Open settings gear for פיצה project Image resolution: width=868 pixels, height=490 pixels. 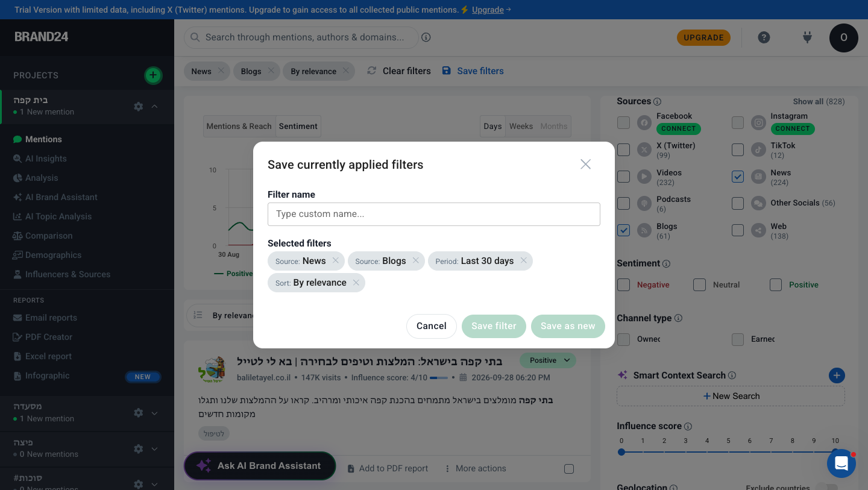(x=138, y=448)
